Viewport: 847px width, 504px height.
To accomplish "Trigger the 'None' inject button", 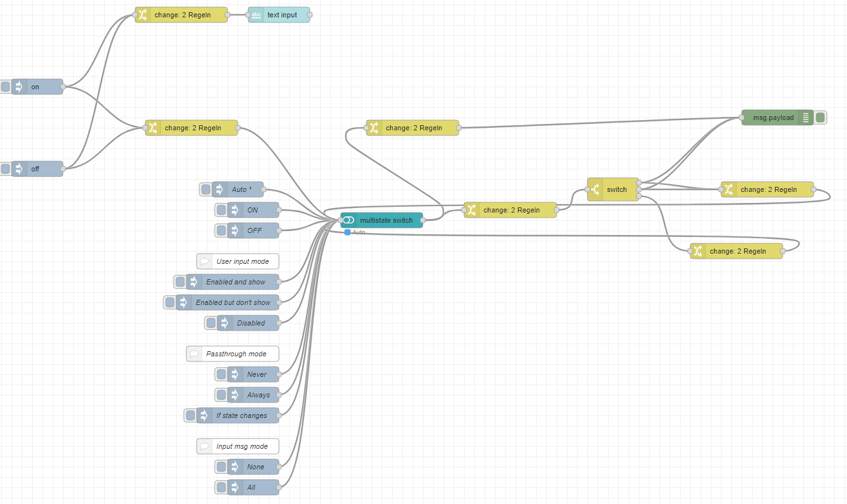I will pyautogui.click(x=221, y=467).
